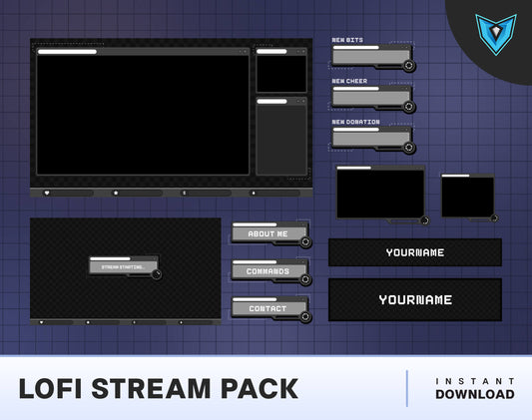Click the heart icon in main overlay bar
The height and width of the screenshot is (420, 532).
click(x=47, y=193)
